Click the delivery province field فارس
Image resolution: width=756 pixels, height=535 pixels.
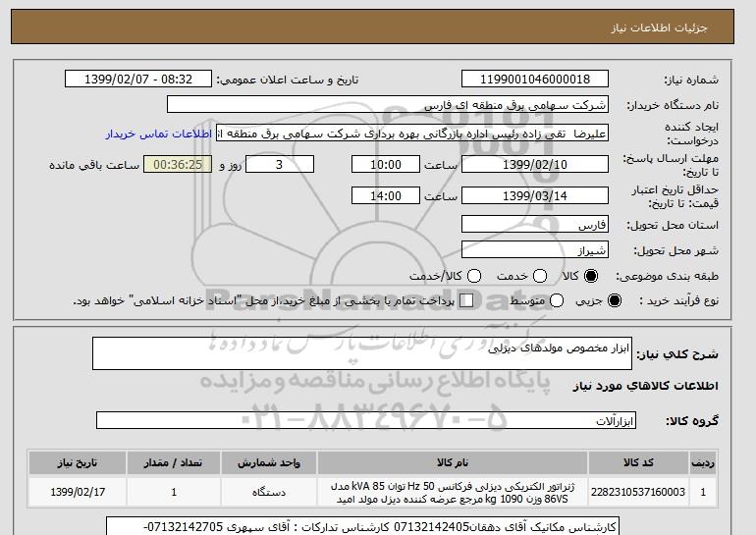535,225
